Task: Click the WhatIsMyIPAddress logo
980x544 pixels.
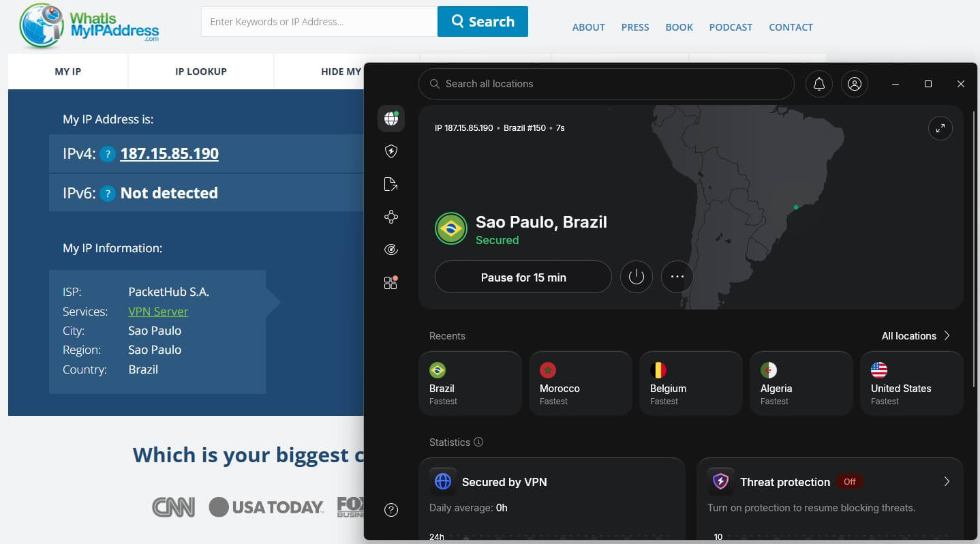Action: click(x=89, y=26)
